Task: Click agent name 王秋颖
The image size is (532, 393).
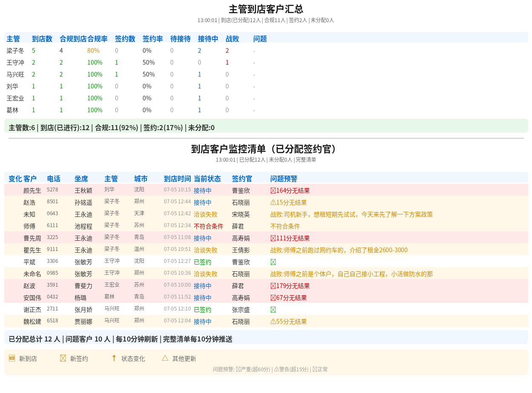Action: pyautogui.click(x=83, y=191)
